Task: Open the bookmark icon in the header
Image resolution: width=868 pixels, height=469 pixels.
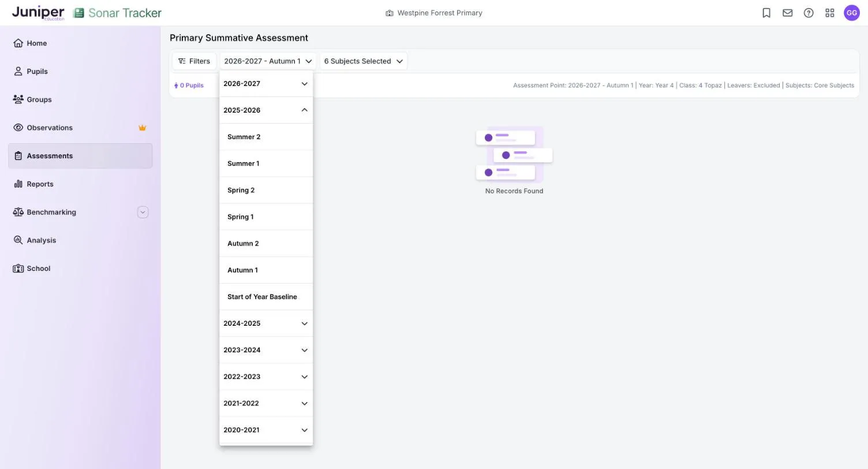Action: click(x=766, y=13)
